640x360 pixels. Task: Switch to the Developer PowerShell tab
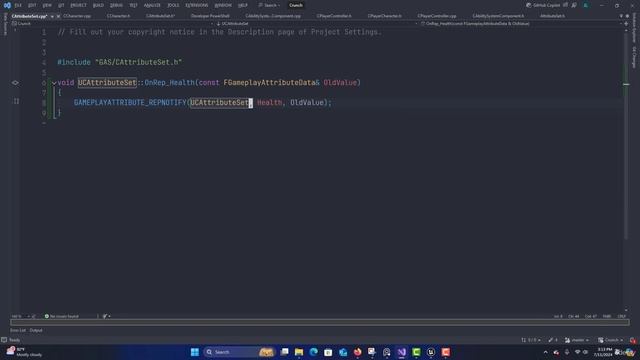(210, 16)
